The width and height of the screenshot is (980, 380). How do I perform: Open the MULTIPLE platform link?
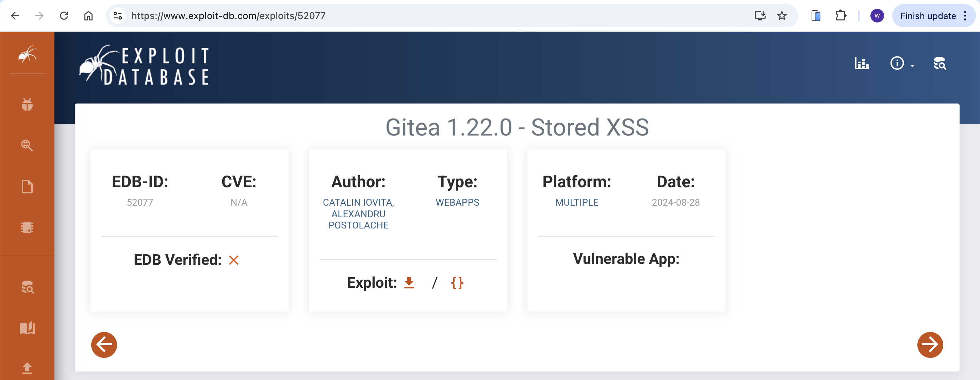[x=577, y=202]
